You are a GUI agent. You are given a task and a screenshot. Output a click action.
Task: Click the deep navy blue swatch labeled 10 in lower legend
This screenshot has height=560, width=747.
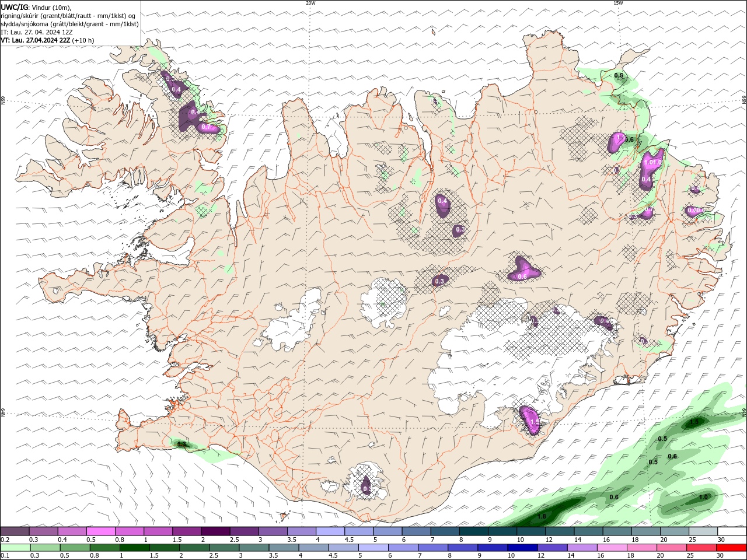click(x=523, y=548)
